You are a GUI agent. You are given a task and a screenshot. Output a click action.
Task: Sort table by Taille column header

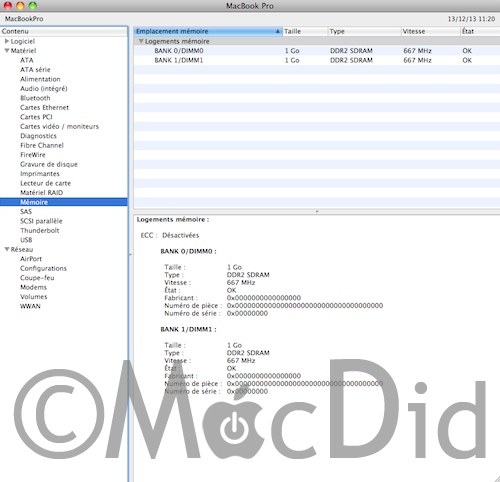pyautogui.click(x=305, y=31)
